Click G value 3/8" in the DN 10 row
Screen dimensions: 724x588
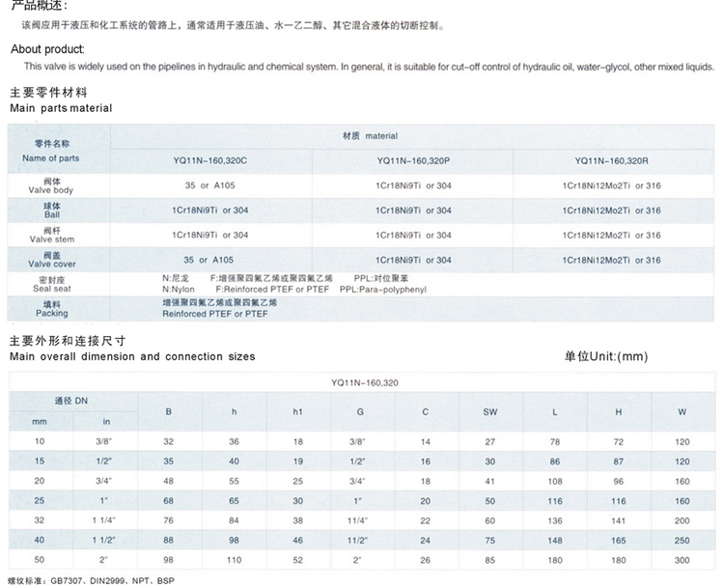tap(357, 441)
